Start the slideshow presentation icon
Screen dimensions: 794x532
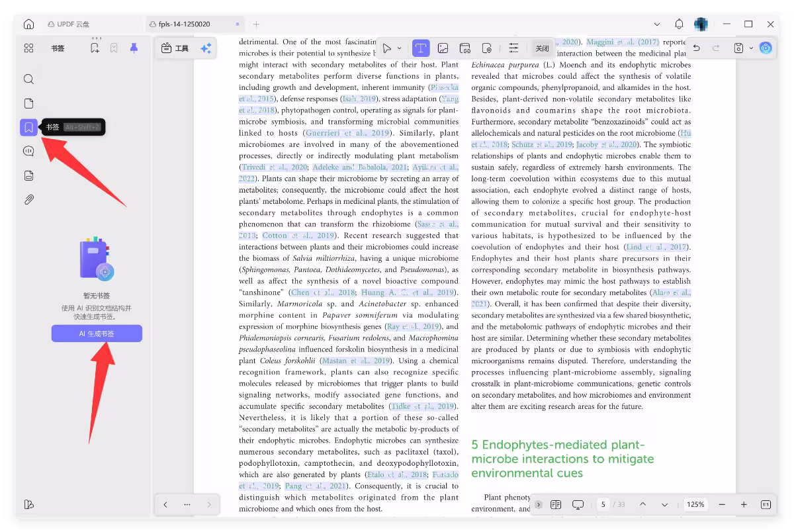(578, 504)
